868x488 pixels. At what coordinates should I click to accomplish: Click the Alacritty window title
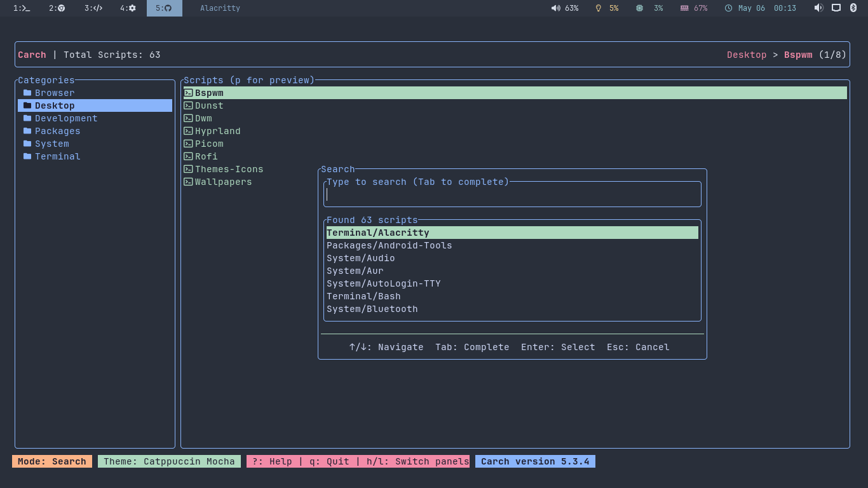pos(220,8)
